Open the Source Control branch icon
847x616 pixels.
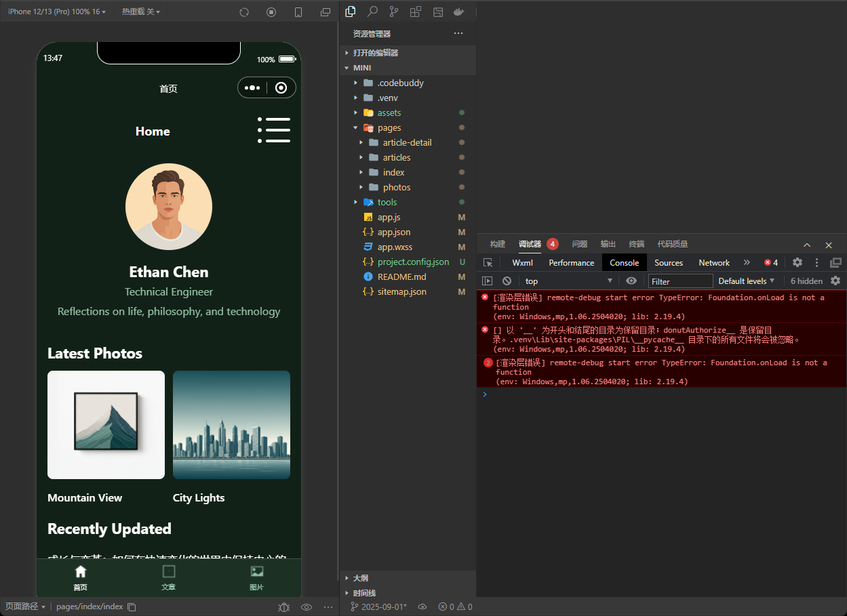[394, 12]
